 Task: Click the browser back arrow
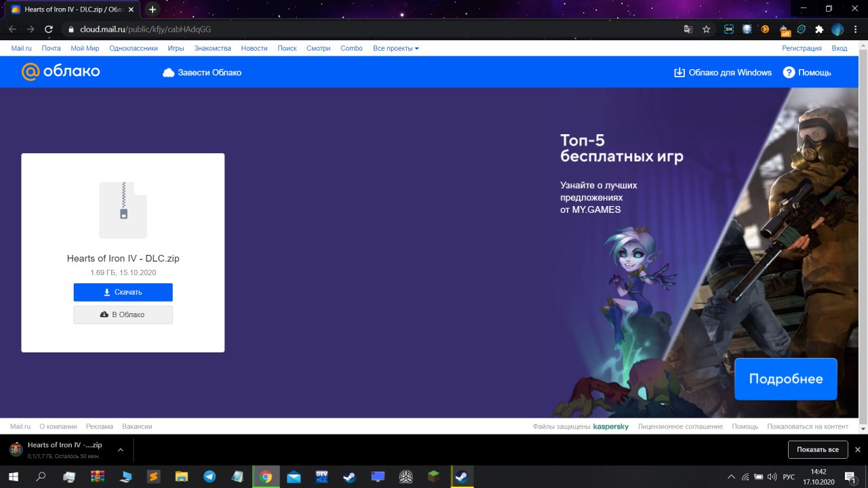(x=12, y=29)
